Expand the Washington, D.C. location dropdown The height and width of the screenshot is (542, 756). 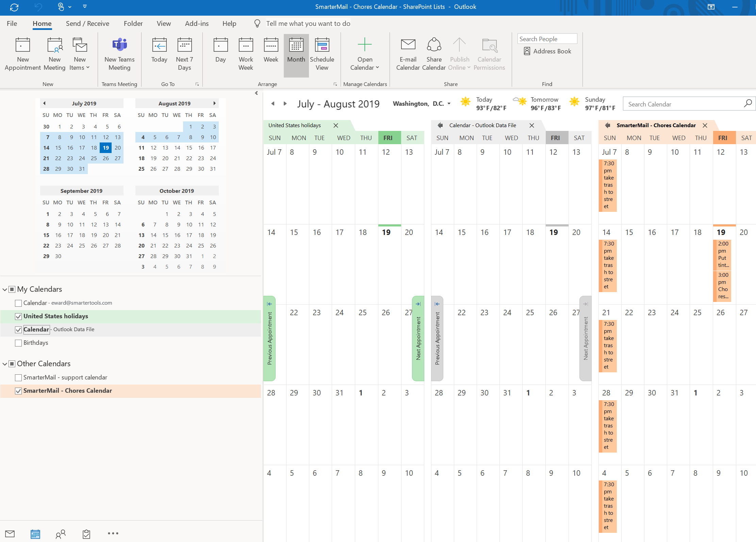click(x=449, y=104)
